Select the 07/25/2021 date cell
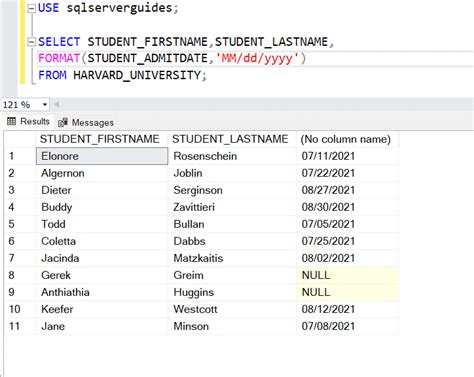 tap(347, 241)
